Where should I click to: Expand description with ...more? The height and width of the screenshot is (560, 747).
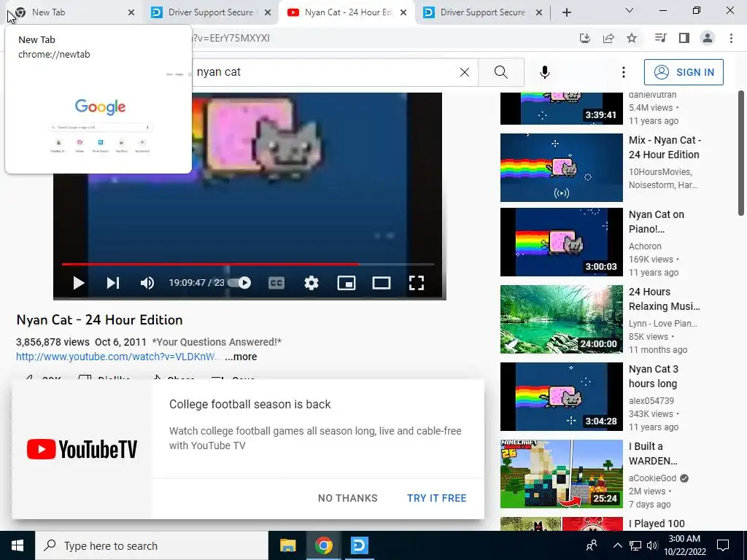241,357
